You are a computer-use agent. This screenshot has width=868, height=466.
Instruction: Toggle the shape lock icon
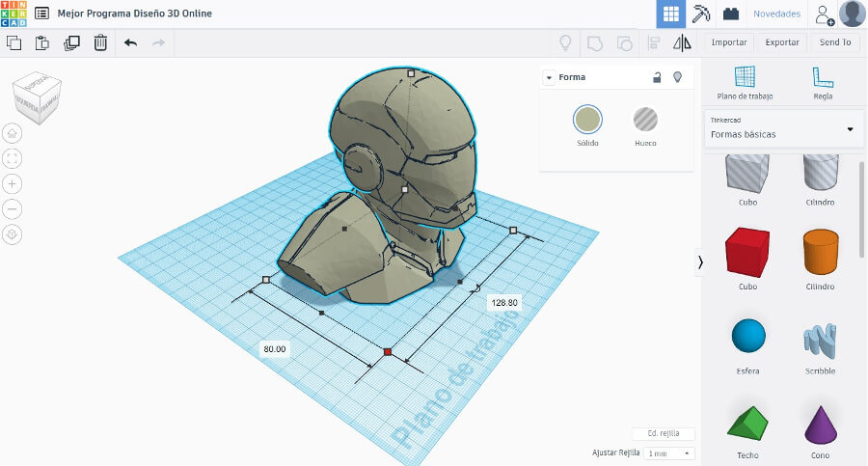657,77
